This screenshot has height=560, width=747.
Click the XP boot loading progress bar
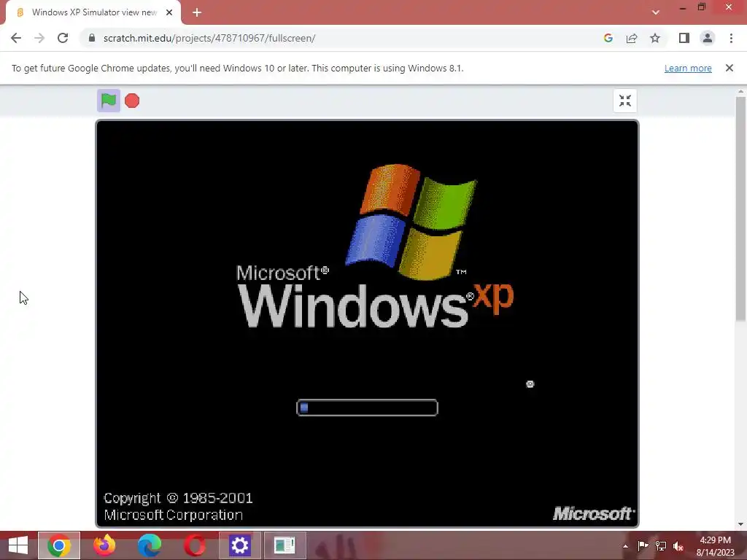tap(367, 408)
